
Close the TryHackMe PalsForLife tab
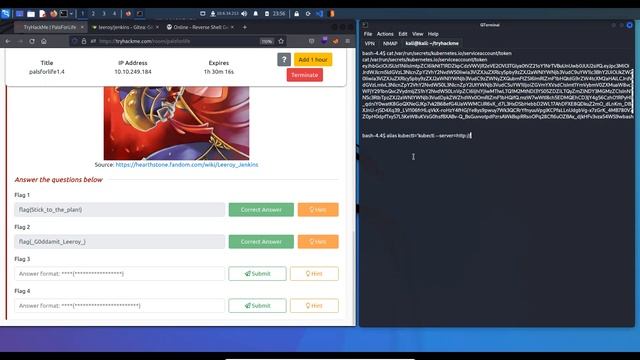pos(82,27)
